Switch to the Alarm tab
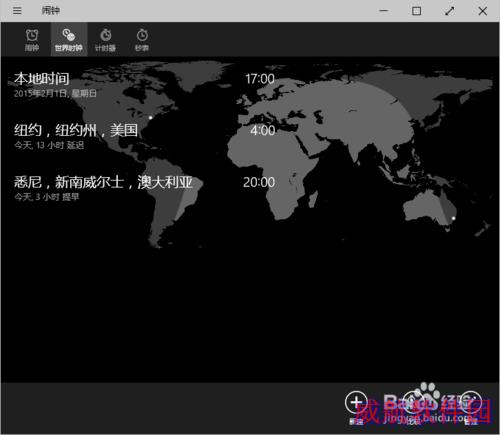 [32, 40]
